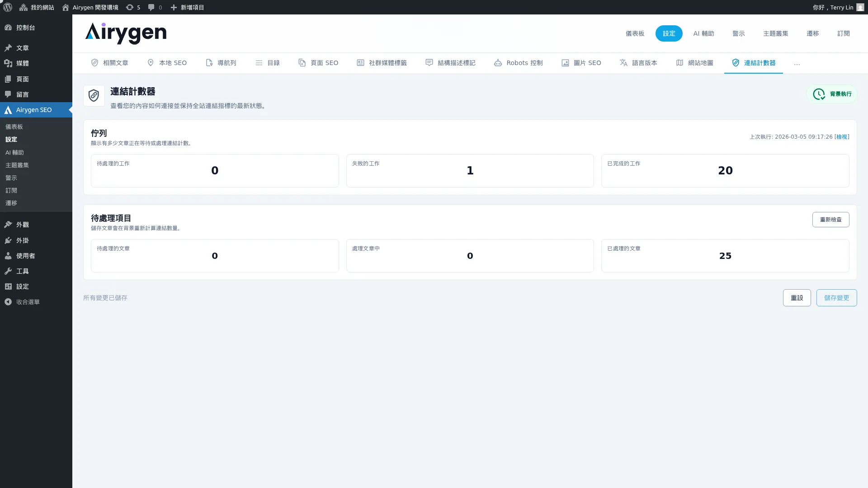Open 訂閱 in the top navigation
Viewport: 868px width, 488px height.
[844, 33]
